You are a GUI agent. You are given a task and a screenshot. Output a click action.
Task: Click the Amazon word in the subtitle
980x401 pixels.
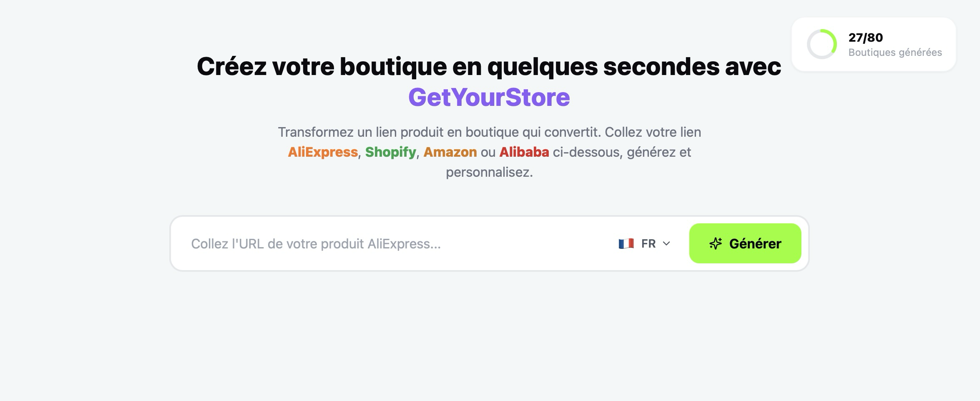click(x=450, y=152)
